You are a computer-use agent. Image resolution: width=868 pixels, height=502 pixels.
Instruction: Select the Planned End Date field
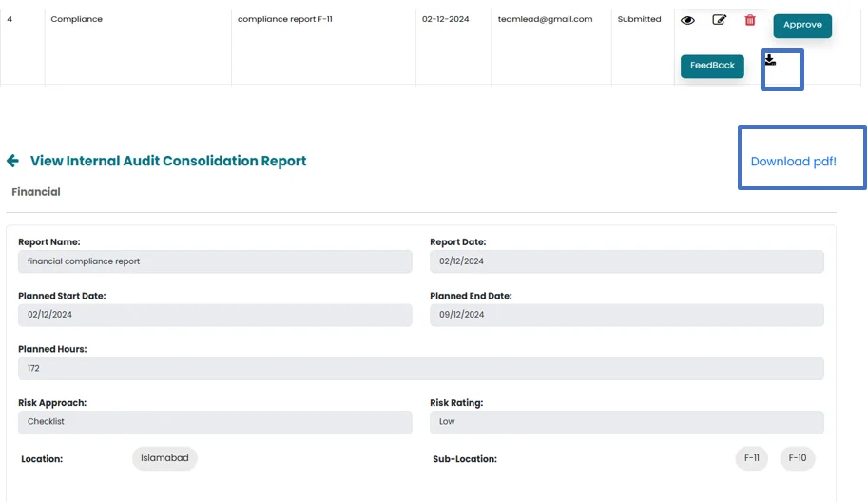pos(627,315)
